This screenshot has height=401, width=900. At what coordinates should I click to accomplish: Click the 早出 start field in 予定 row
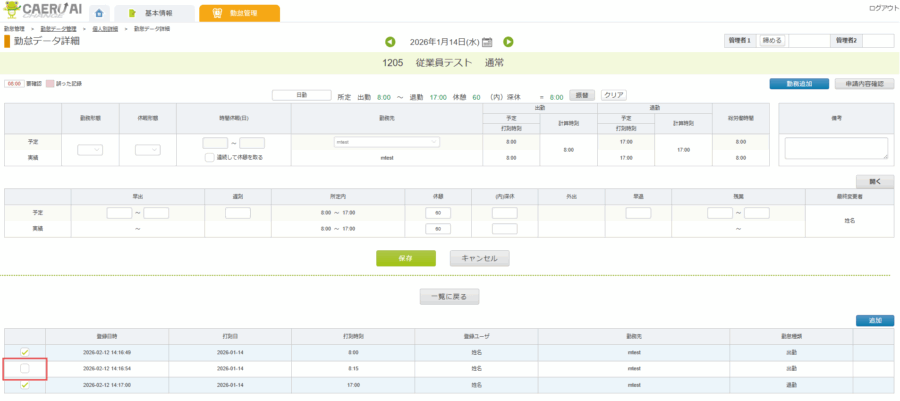(x=119, y=213)
